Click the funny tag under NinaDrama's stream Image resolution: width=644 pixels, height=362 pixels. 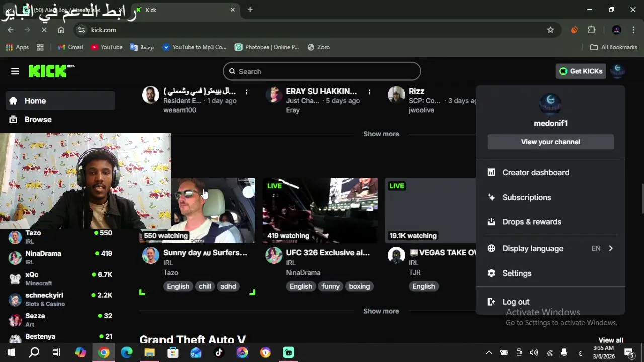[331, 286]
